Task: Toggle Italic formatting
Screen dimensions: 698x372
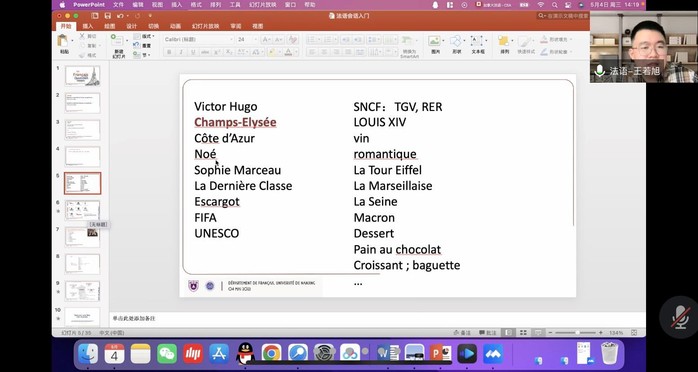Action: 181,52
